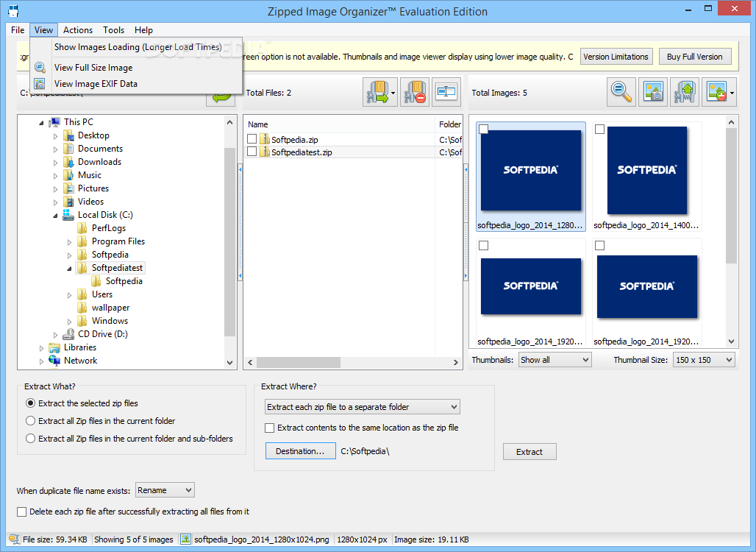Click the icon next to View Image EXIF Data
This screenshot has width=756, height=552.
pyautogui.click(x=40, y=84)
